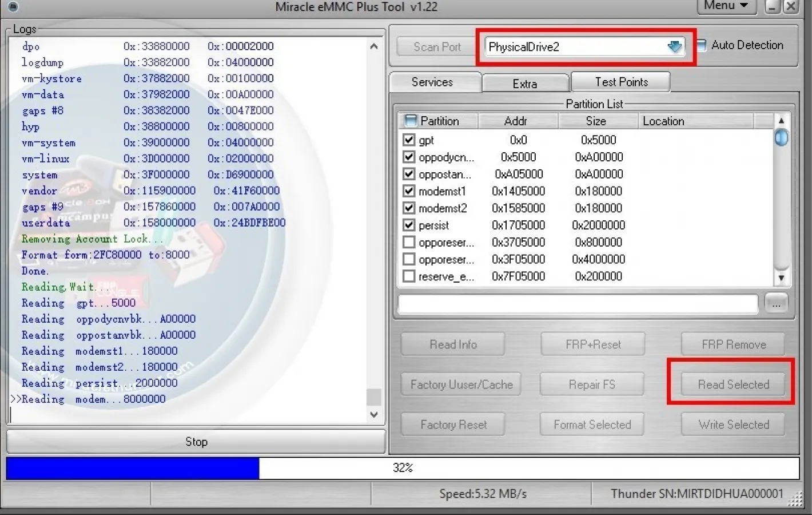Viewport: 812px width, 515px height.
Task: Check the opporeser... 0x3F05000 partition checkbox
Action: 409,259
